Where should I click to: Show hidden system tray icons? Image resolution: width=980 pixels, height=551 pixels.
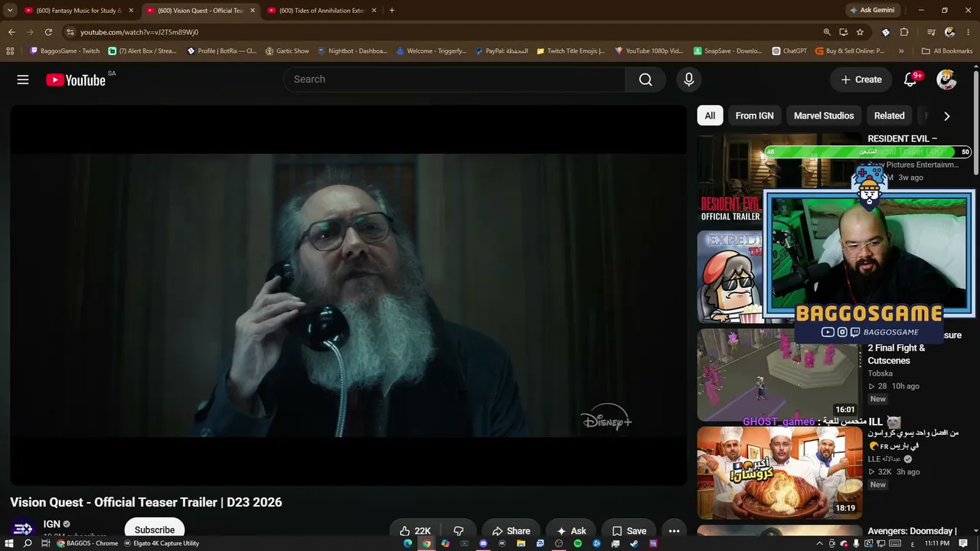(819, 543)
